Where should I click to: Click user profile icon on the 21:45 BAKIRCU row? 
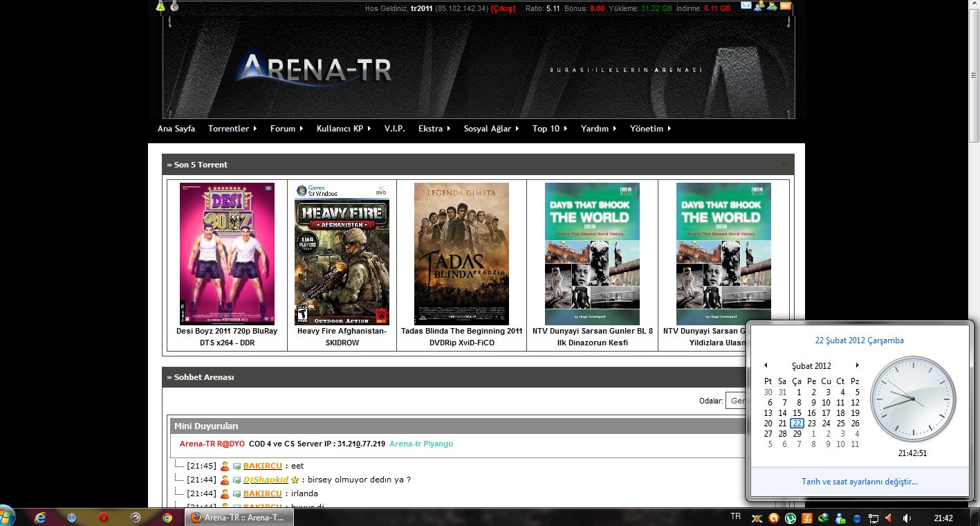coord(225,466)
